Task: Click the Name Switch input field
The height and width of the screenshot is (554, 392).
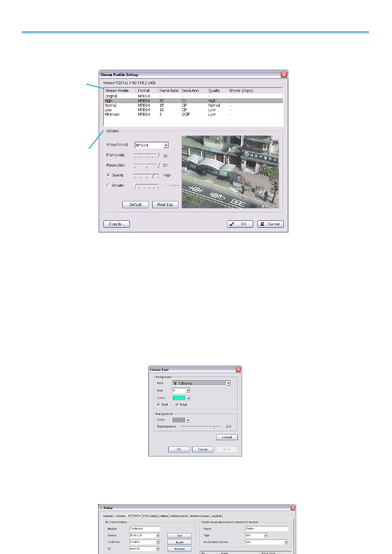Action: coord(267,529)
